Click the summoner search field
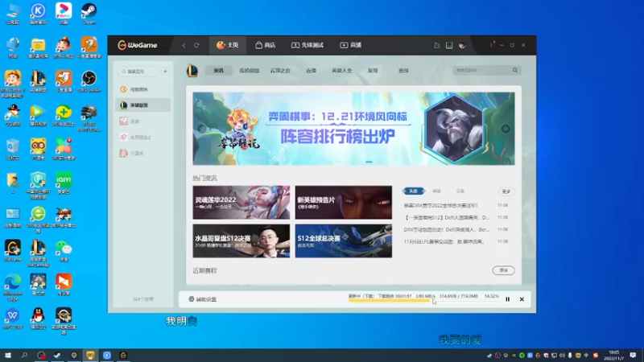The width and height of the screenshot is (644, 362). (x=481, y=70)
